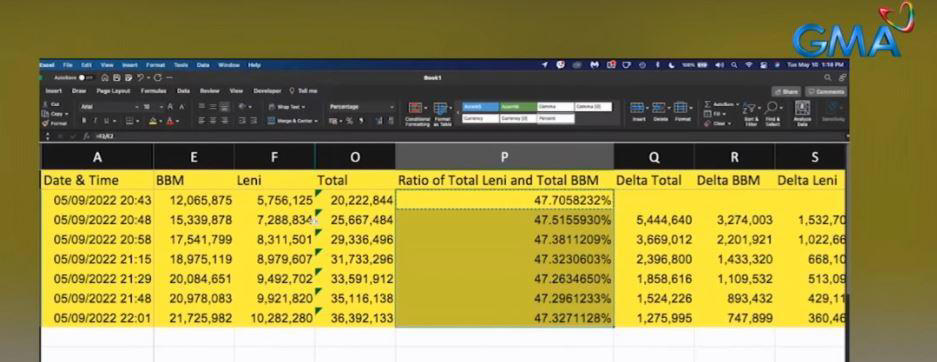
Task: Click Tell me lightbulb search
Action: (x=304, y=91)
